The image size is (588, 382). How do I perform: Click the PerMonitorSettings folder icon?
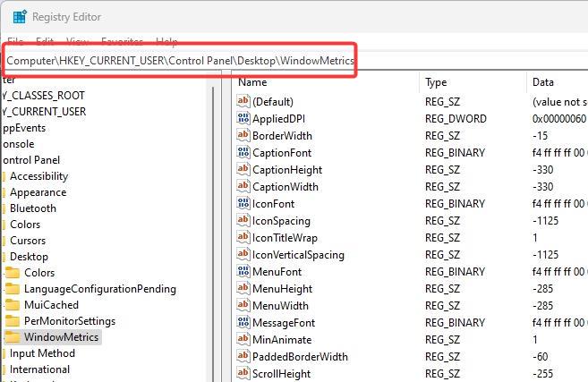point(13,321)
